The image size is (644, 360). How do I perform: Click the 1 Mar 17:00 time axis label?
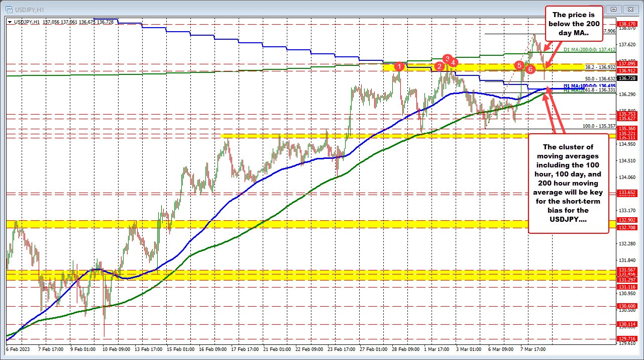click(x=437, y=348)
